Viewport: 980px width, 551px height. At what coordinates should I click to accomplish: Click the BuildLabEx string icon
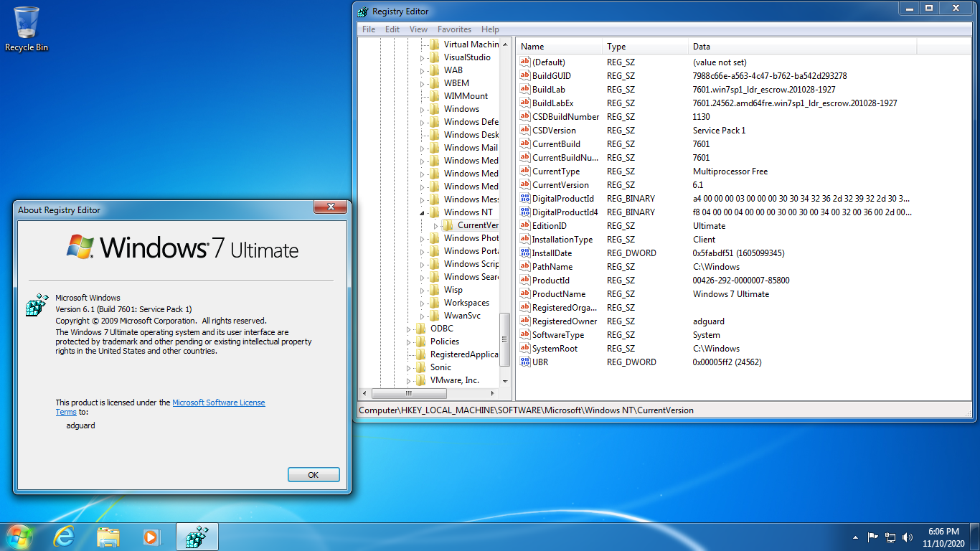click(524, 103)
